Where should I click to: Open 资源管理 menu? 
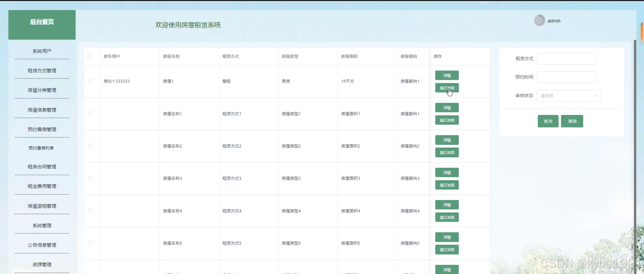(x=42, y=264)
